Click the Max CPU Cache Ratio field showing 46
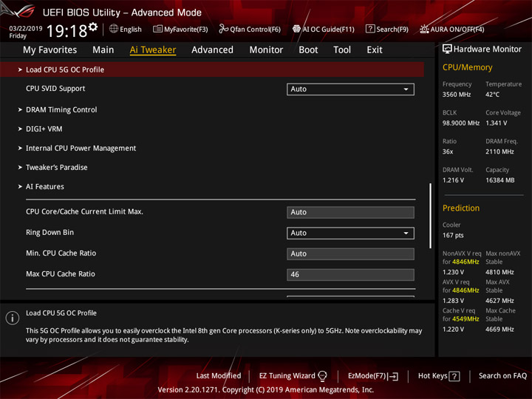Screen dimensions: 532x399 [x=350, y=274]
